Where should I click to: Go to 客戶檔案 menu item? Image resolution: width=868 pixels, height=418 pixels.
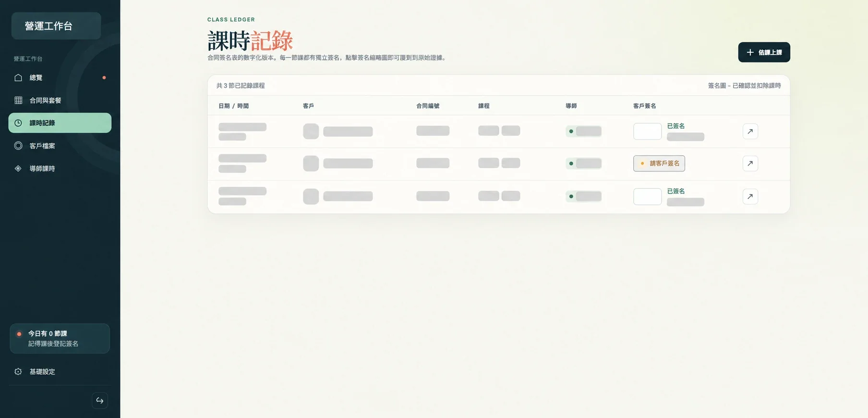click(x=60, y=146)
